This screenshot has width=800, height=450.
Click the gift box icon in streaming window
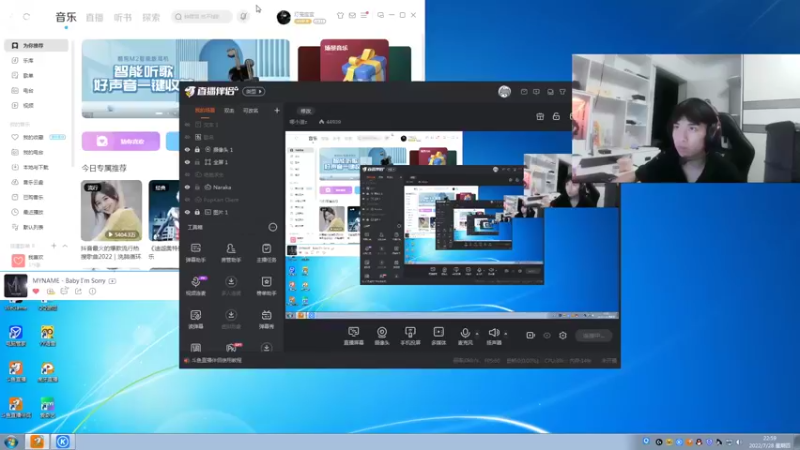pyautogui.click(x=540, y=116)
